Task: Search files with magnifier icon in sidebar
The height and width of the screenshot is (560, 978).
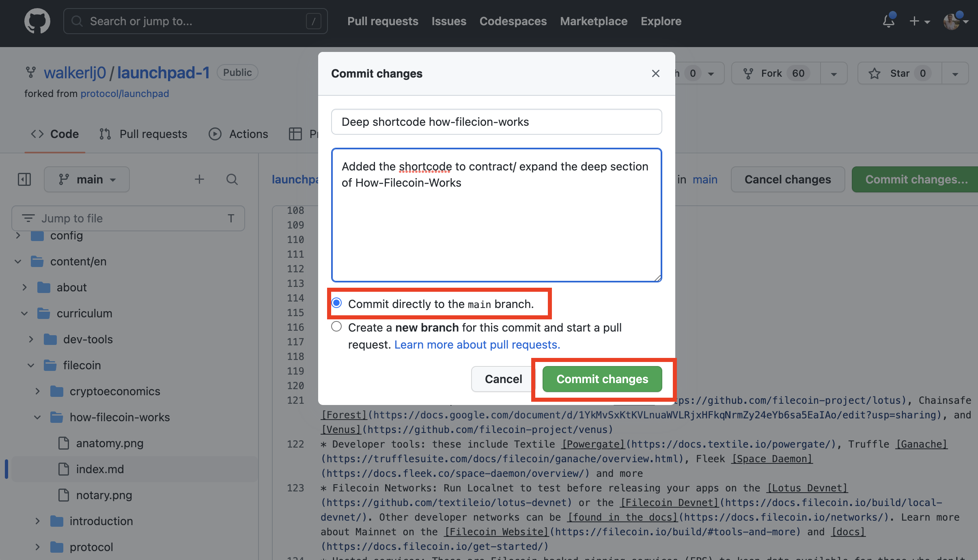Action: click(x=232, y=179)
